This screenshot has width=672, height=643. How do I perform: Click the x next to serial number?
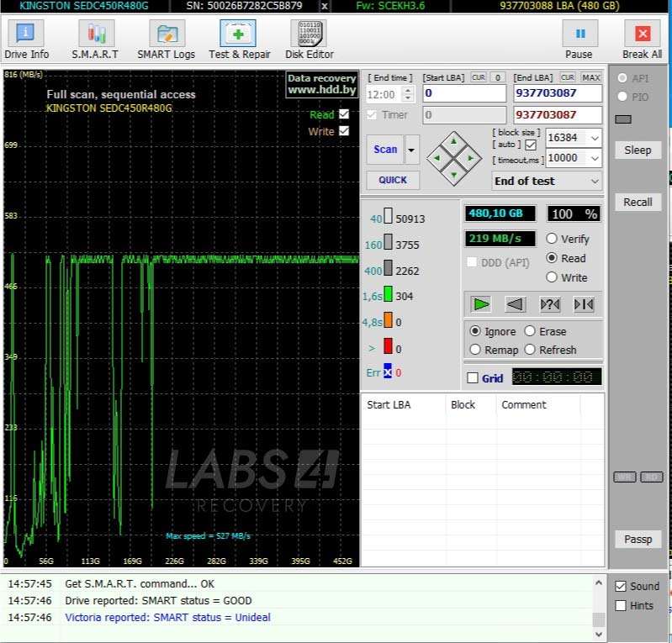click(x=325, y=6)
